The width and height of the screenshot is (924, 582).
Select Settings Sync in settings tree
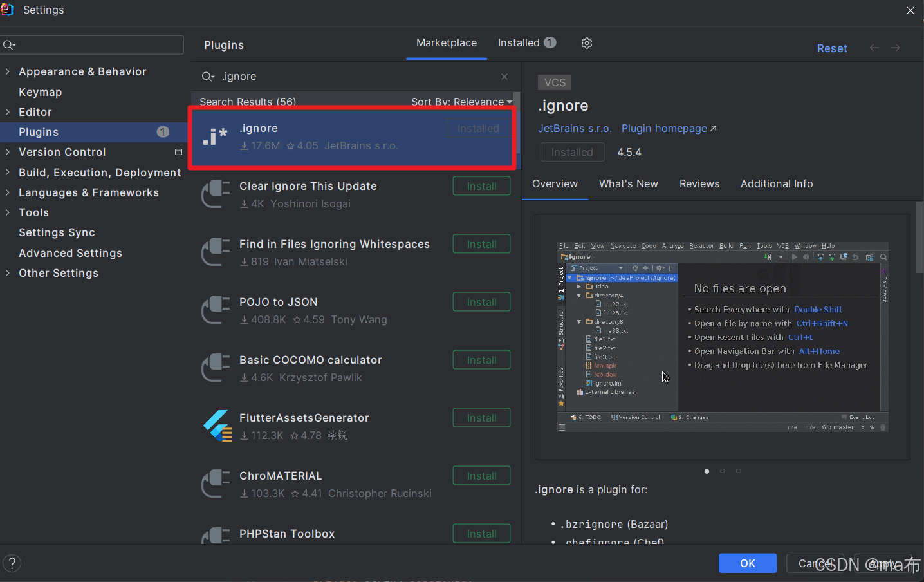tap(57, 232)
